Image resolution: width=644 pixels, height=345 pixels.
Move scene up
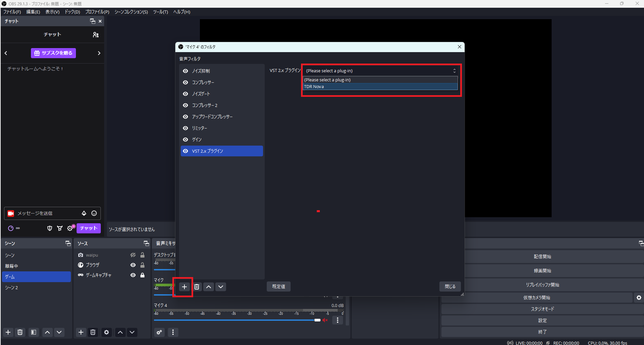tap(47, 332)
